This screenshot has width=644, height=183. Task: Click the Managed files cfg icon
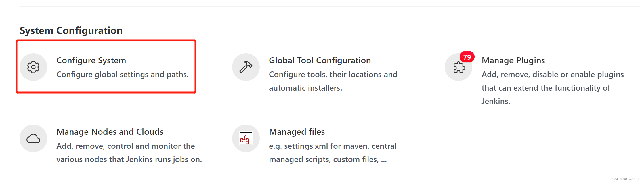click(246, 139)
